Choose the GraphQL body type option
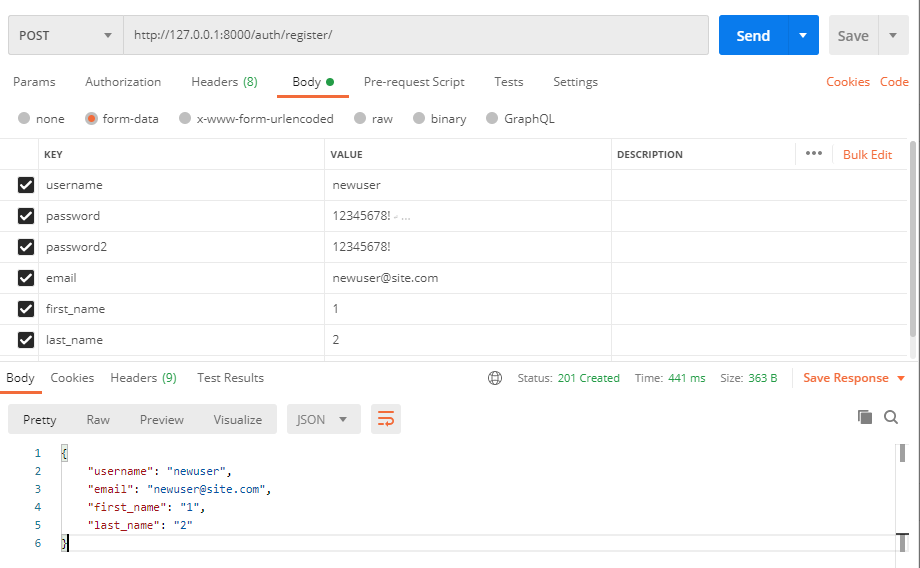Screen dimensions: 920x568 tap(492, 119)
